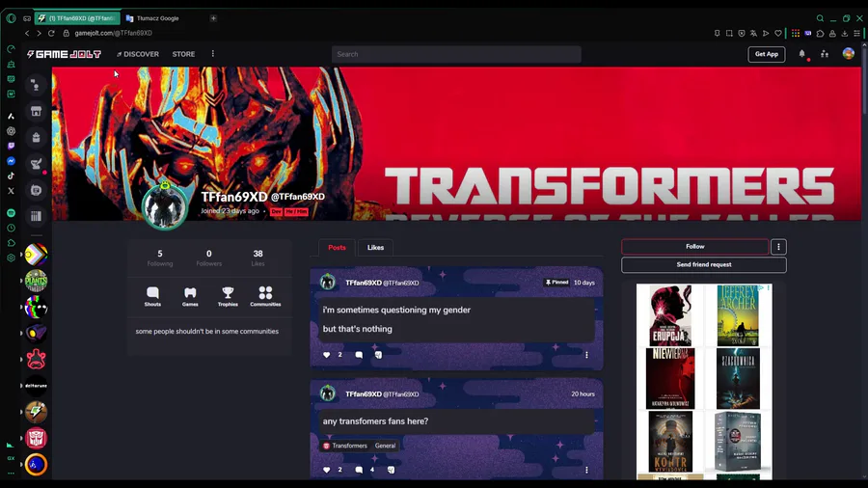
Task: Open the notifications bell
Action: [801, 54]
